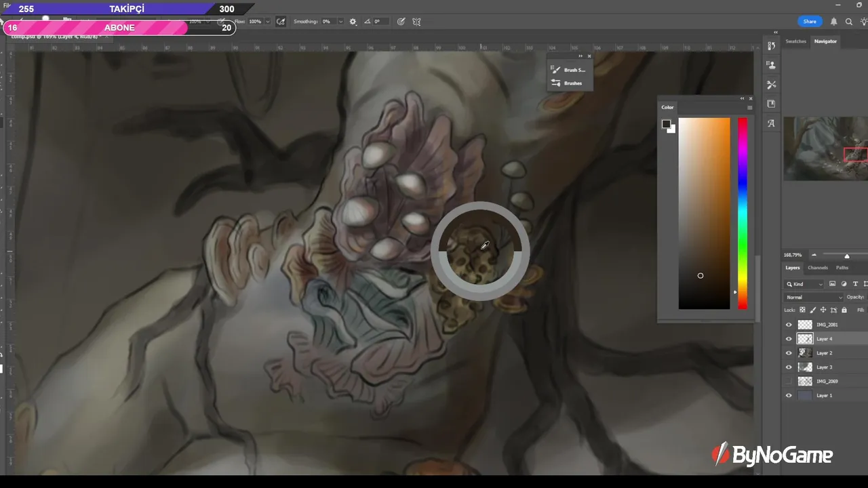Image resolution: width=868 pixels, height=488 pixels.
Task: Hide Layer 1 visibility eye
Action: click(788, 395)
